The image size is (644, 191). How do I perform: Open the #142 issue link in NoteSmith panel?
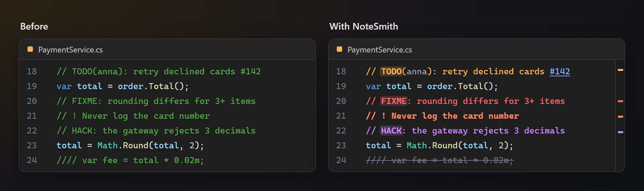559,72
